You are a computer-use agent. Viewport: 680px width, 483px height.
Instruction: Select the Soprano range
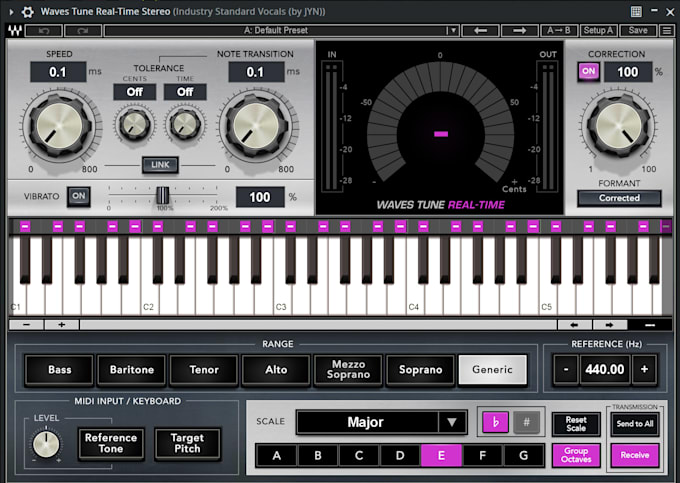(x=420, y=370)
